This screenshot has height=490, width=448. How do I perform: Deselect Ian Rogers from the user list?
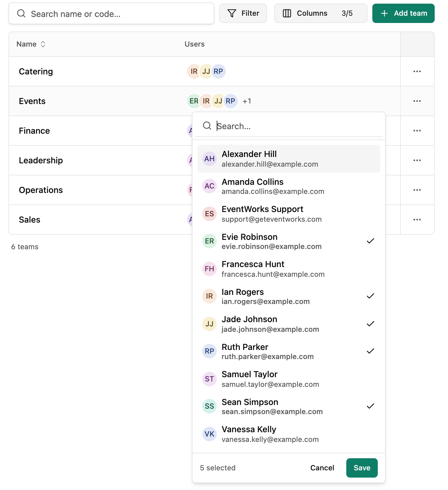point(289,296)
